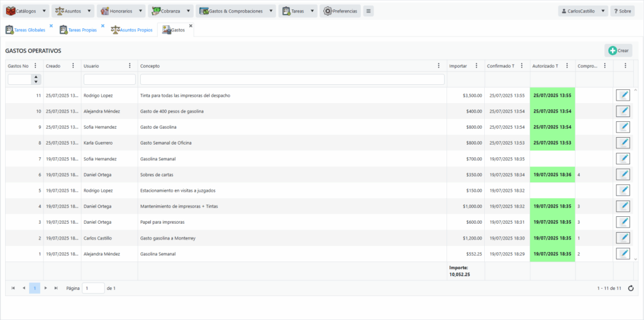Open Concepto column three-dot menu
This screenshot has height=320, width=644.
438,66
